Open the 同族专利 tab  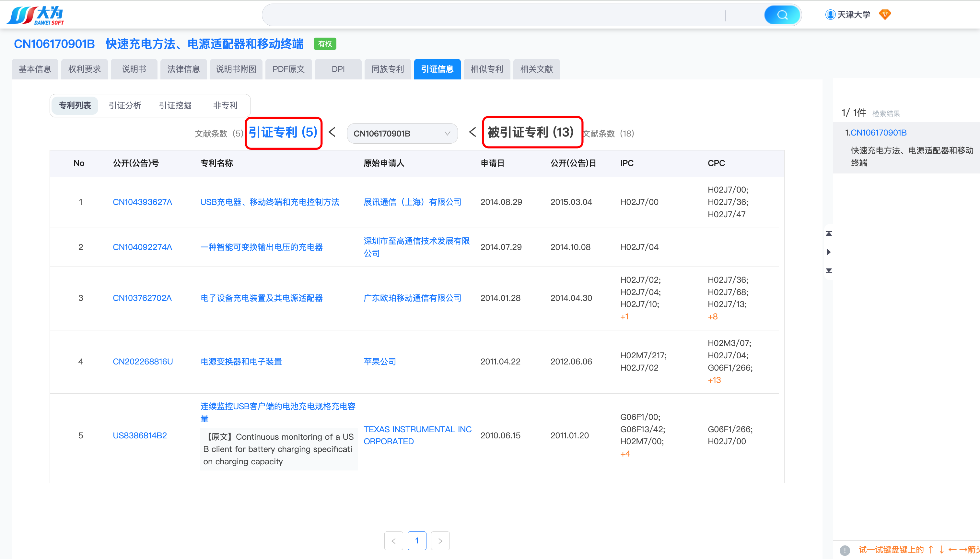click(x=388, y=69)
